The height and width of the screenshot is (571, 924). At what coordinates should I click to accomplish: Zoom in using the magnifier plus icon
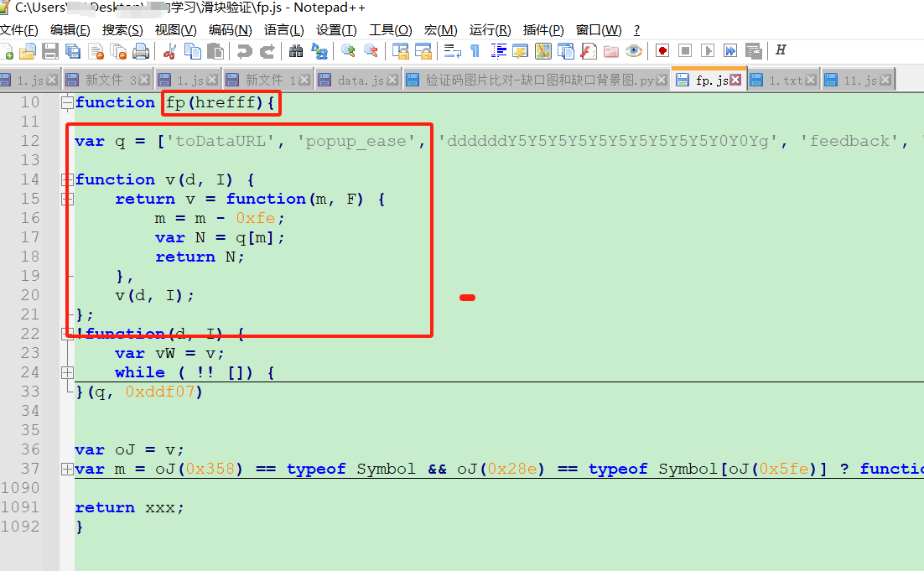click(347, 50)
